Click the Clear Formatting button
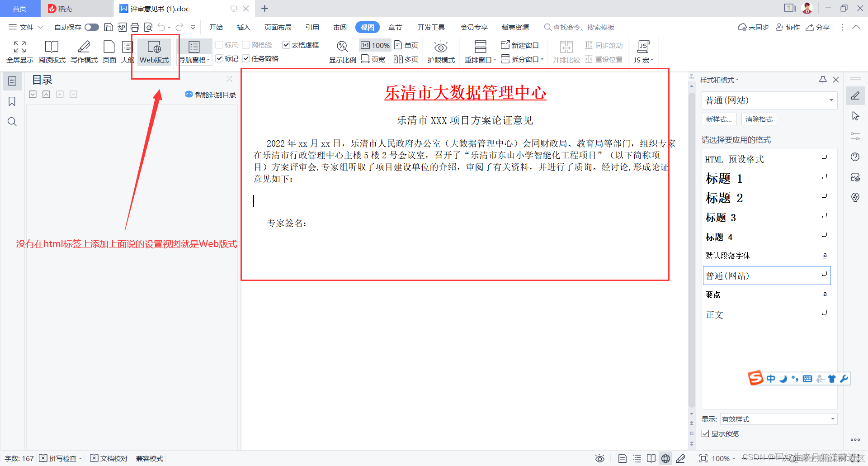The width and height of the screenshot is (868, 466). point(759,119)
